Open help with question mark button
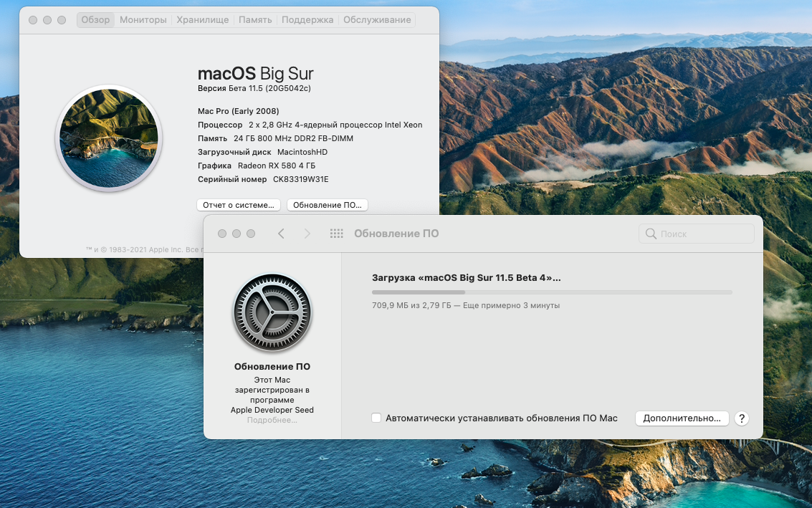The width and height of the screenshot is (812, 508). click(742, 418)
